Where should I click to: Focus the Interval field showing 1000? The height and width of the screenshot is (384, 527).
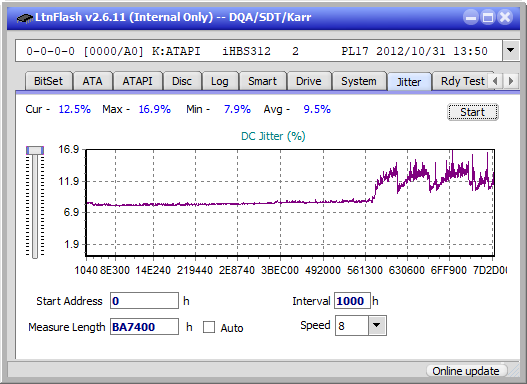(352, 301)
